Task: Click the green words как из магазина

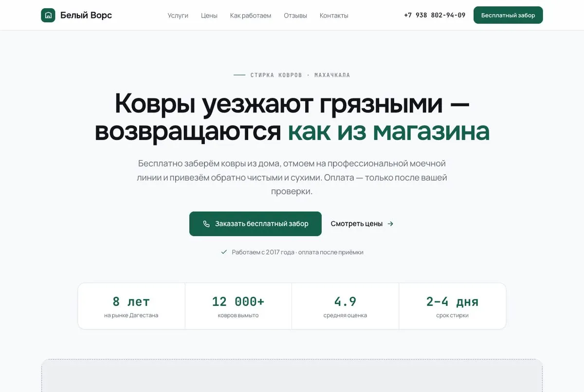Action: [x=388, y=131]
